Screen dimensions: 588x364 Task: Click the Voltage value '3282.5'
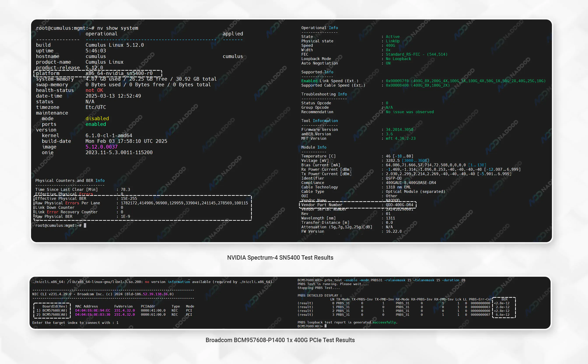[393, 161]
